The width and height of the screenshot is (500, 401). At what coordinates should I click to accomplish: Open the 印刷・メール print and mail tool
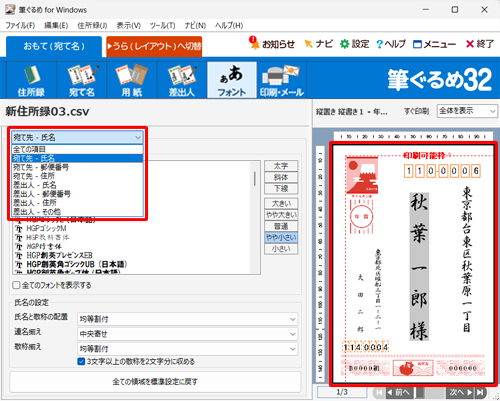pyautogui.click(x=282, y=80)
